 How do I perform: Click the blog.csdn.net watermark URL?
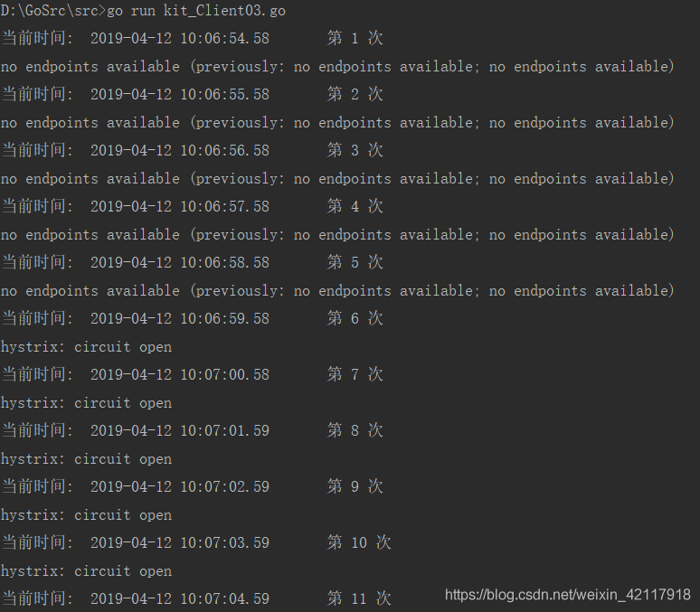(x=568, y=594)
